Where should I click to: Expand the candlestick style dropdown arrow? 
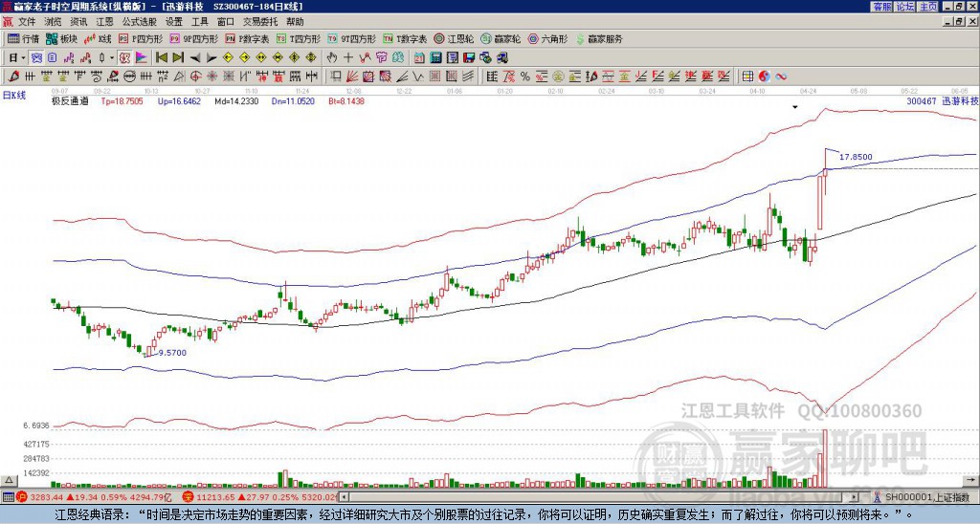tap(112, 58)
